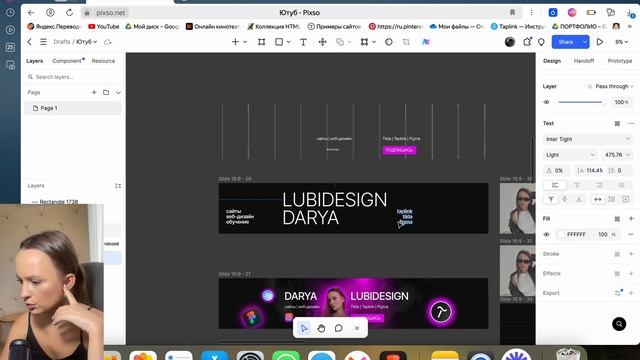Go back with the toolbar back arrow
The height and width of the screenshot is (360, 640).
29,42
